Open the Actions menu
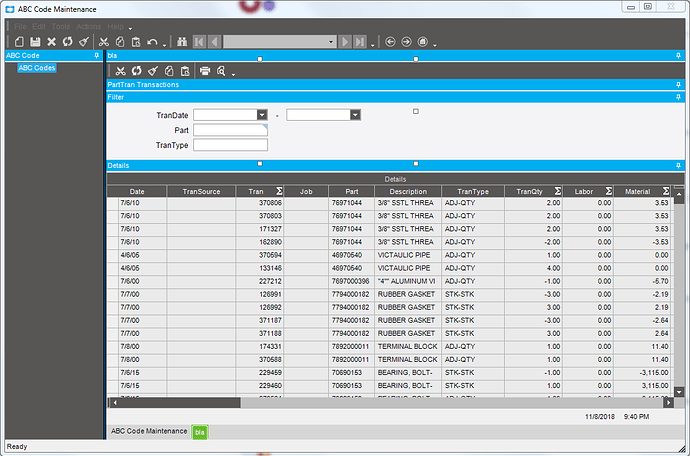The width and height of the screenshot is (690, 456). [88, 26]
